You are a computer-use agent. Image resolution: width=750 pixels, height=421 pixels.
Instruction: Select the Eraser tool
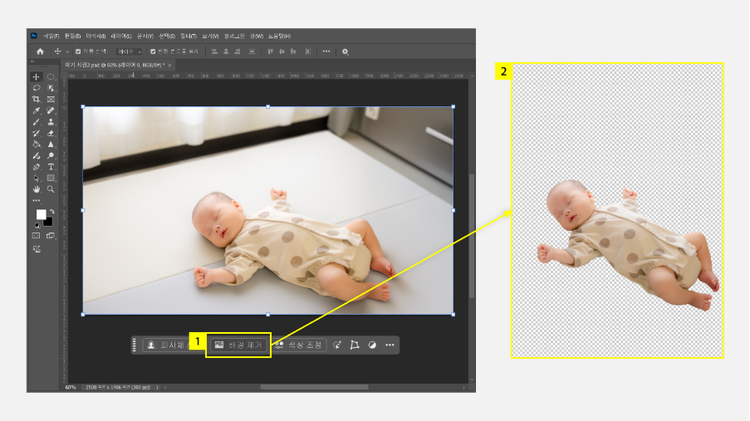(x=51, y=133)
